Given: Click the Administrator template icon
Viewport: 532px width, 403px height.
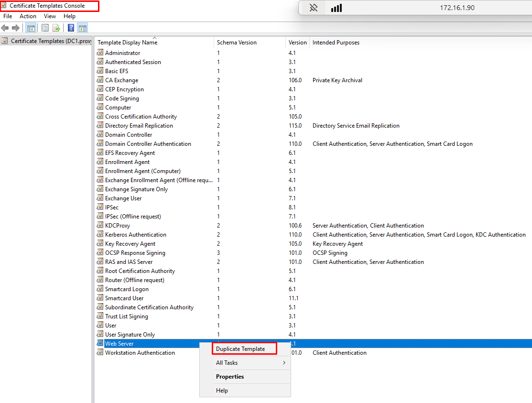Looking at the screenshot, I should pyautogui.click(x=100, y=53).
